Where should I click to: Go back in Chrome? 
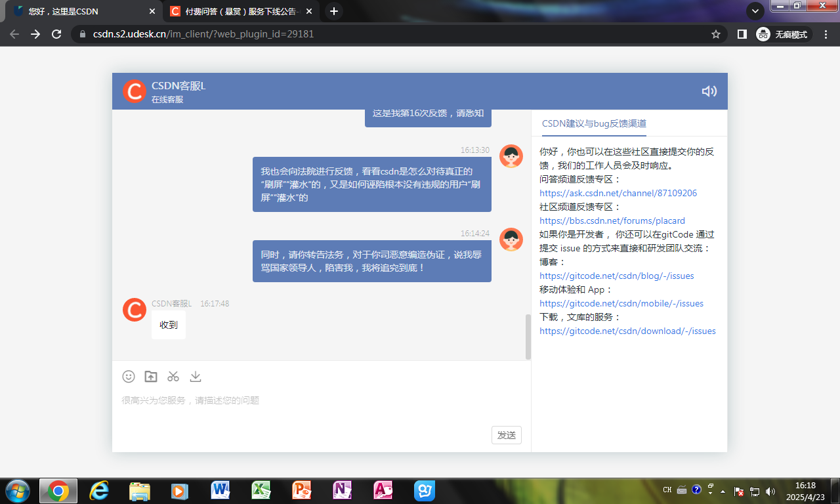14,34
